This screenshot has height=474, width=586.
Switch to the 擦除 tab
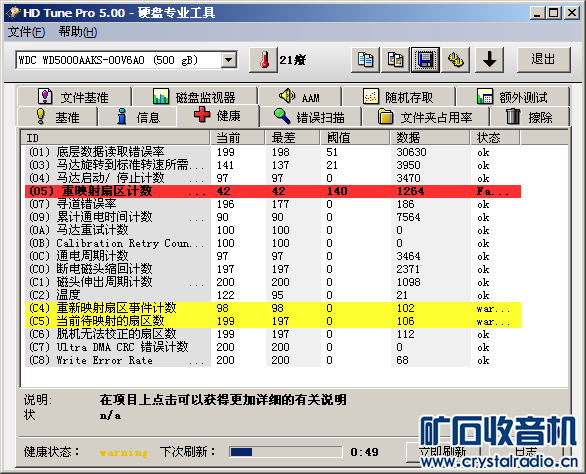pyautogui.click(x=530, y=117)
